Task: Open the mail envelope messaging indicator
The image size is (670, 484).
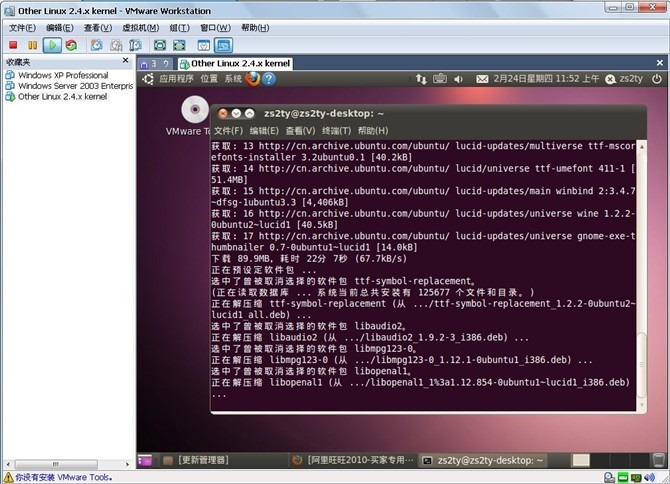Action: click(x=482, y=79)
